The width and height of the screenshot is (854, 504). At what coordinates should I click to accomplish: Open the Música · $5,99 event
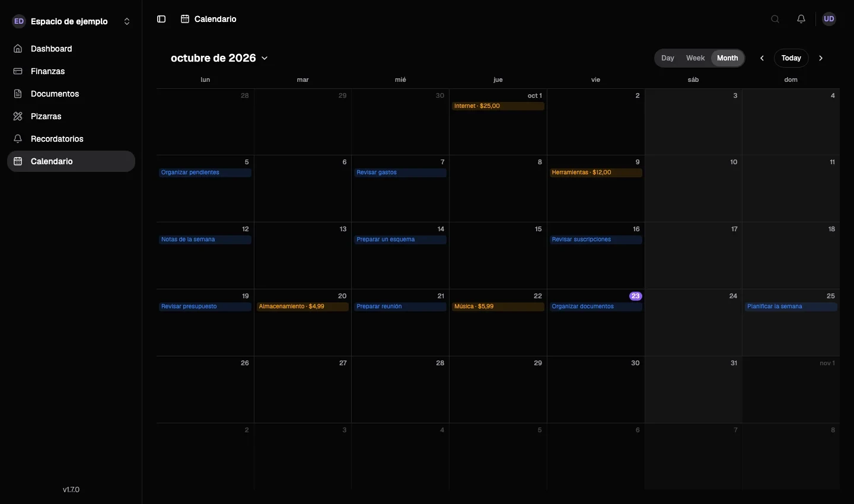[x=498, y=307]
